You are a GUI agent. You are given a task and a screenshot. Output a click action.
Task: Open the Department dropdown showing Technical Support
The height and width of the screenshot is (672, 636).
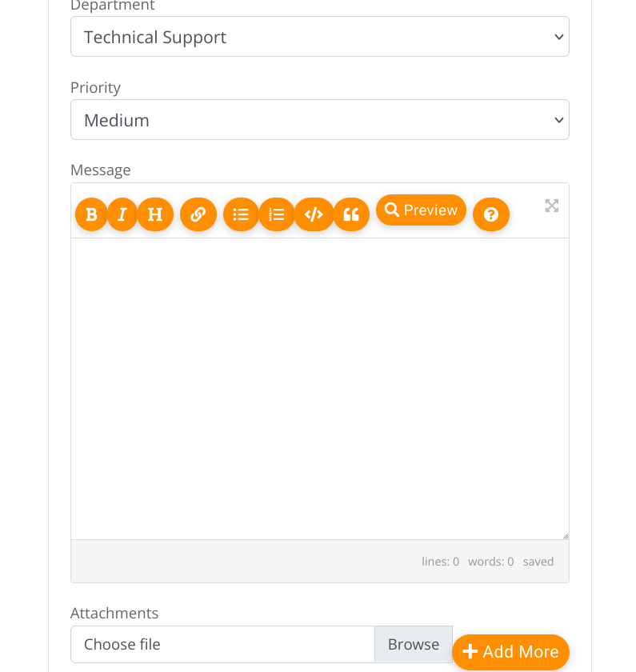320,37
